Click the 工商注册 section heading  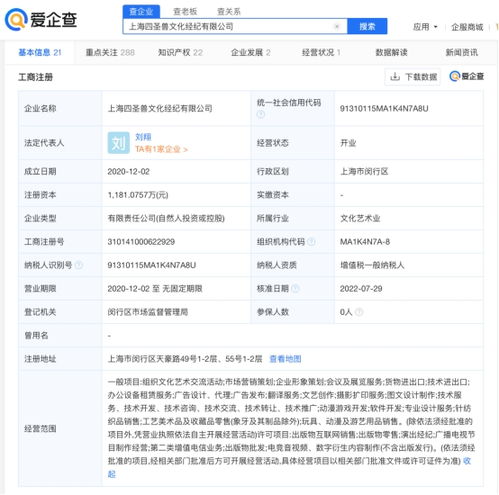coord(36,77)
